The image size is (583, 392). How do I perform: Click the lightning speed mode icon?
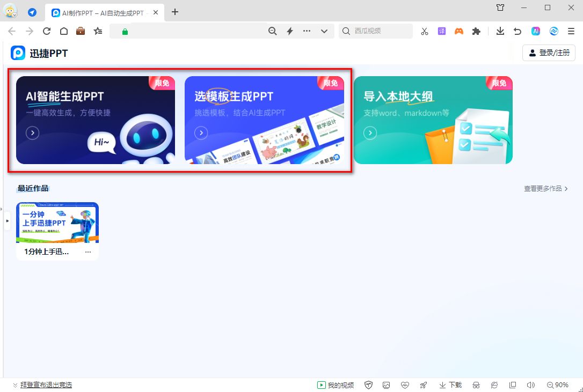pos(290,31)
